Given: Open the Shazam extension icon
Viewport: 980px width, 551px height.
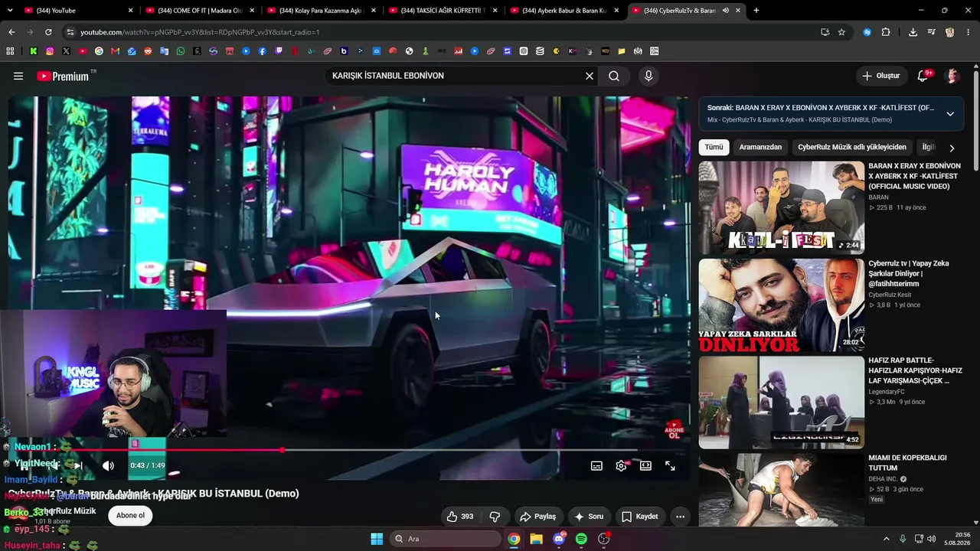Looking at the screenshot, I should point(867,32).
